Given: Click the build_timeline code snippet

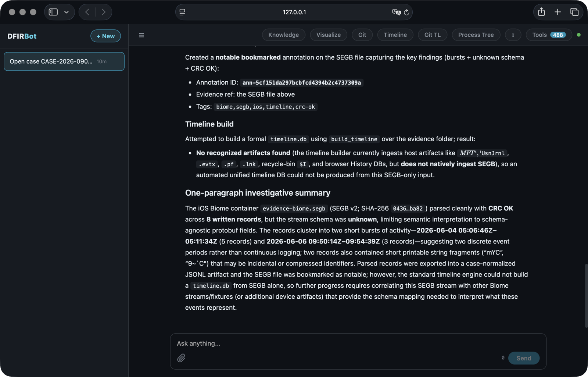Looking at the screenshot, I should pyautogui.click(x=354, y=139).
